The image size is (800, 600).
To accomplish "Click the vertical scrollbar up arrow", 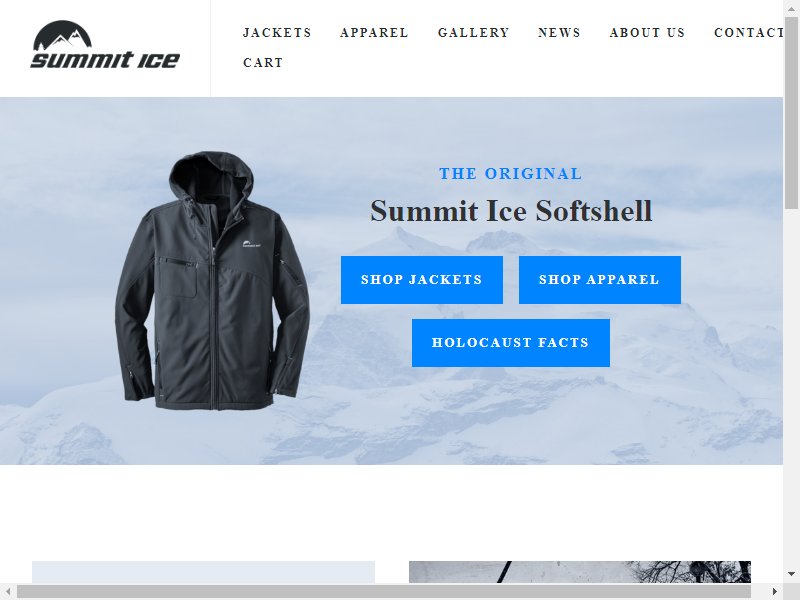I will click(791, 8).
